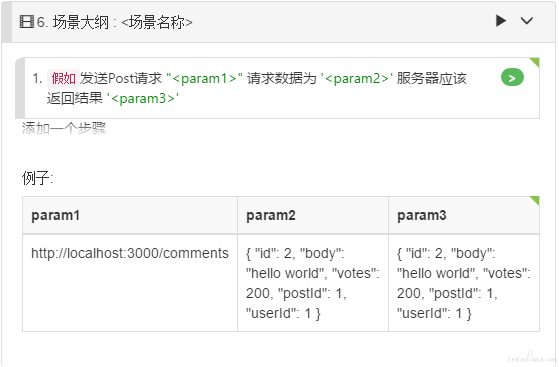Screen dimensions: 559x367
Task: Click the param1 column header
Action: coord(130,215)
